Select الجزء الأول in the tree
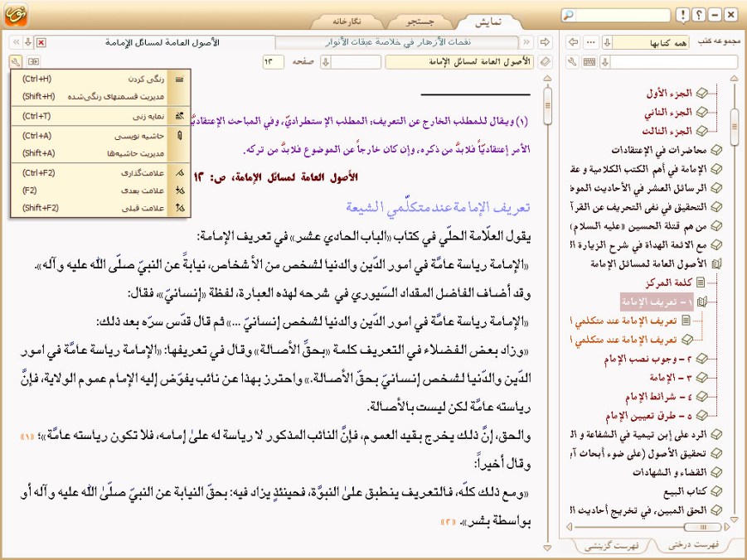The width and height of the screenshot is (747, 560). (x=669, y=94)
